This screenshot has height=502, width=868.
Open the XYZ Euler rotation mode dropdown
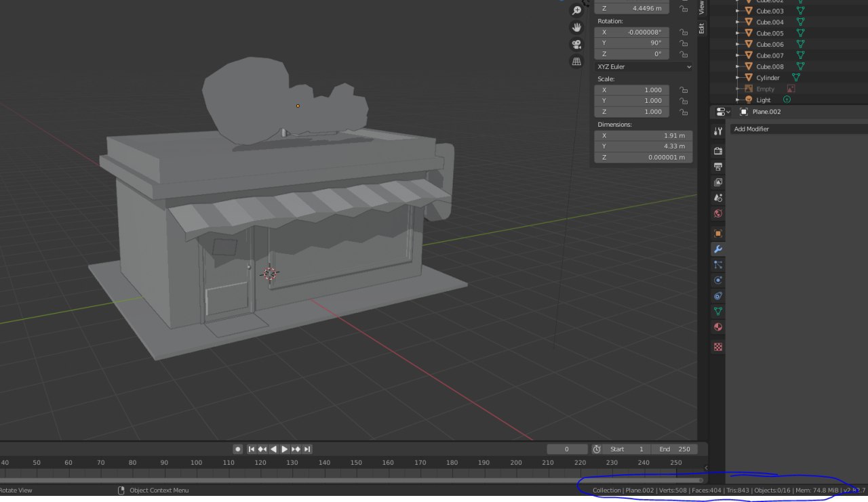644,67
